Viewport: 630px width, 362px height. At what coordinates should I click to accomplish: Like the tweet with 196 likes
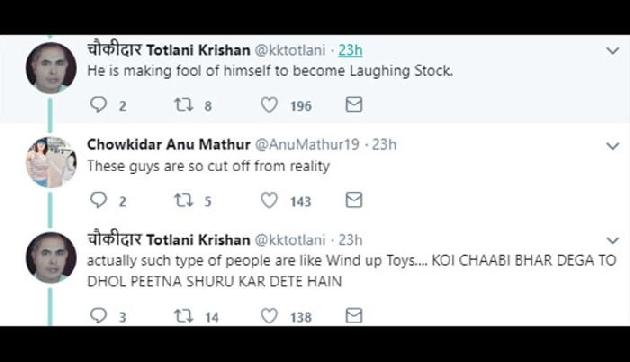(x=269, y=105)
